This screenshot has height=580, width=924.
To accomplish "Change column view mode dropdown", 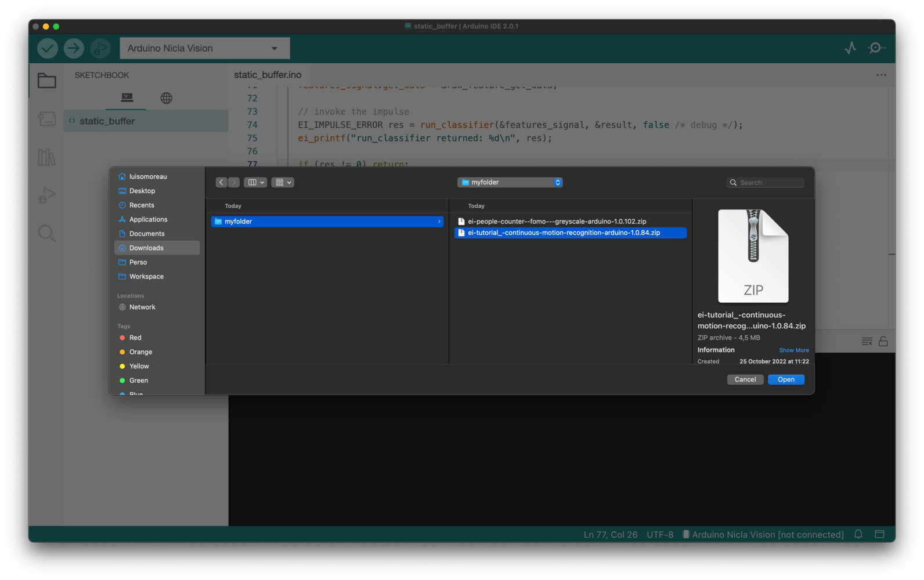I will 255,182.
